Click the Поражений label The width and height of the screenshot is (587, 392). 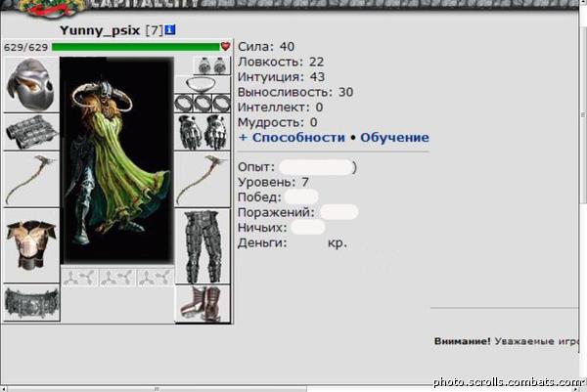[x=276, y=212]
